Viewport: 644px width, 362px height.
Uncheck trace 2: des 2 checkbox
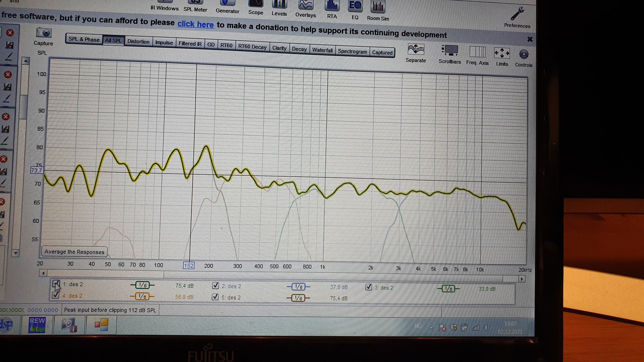click(216, 286)
